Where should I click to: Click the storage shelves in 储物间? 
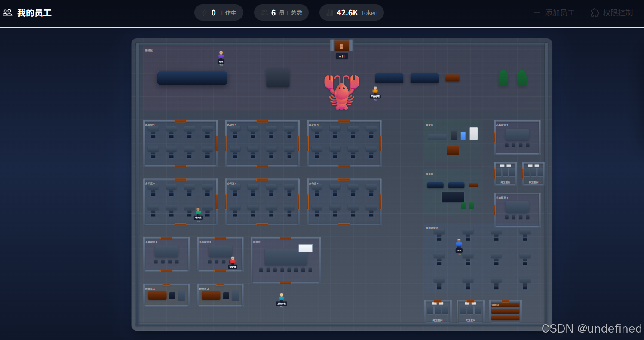tap(506, 312)
